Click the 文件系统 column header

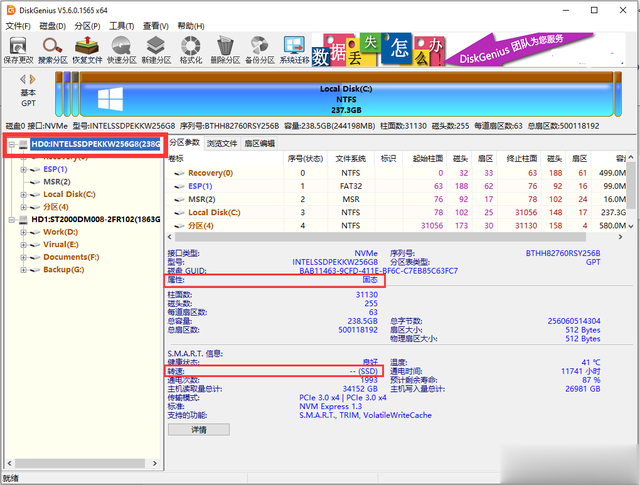(x=351, y=158)
